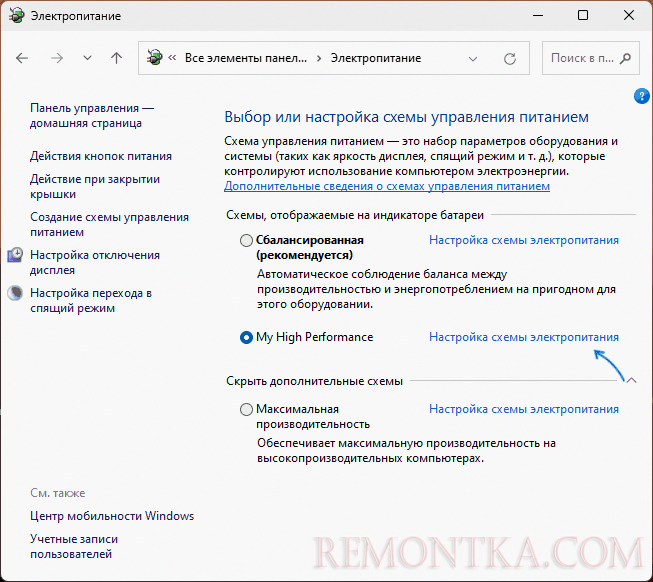
Task: Click Все элементы панел... breadcrumb
Action: (246, 58)
